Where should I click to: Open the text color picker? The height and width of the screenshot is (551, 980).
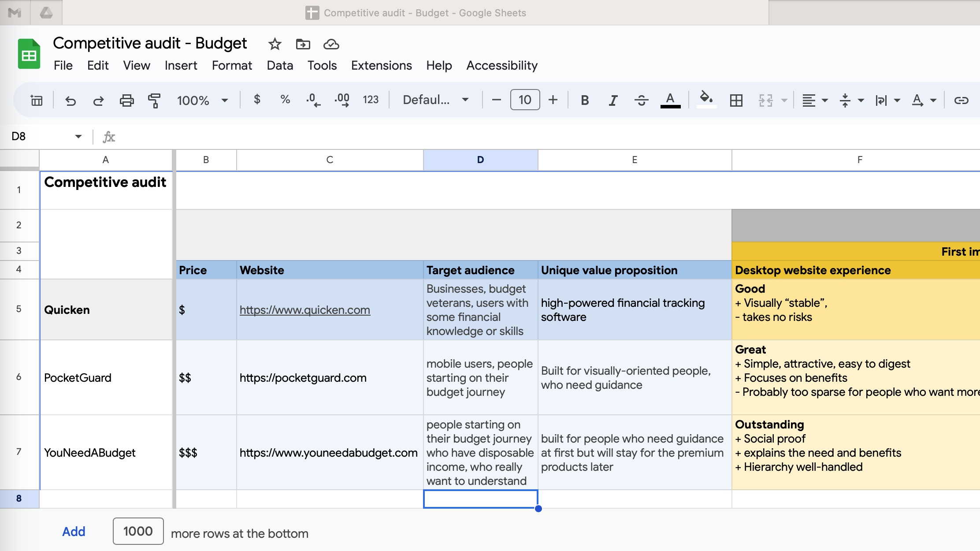click(670, 101)
